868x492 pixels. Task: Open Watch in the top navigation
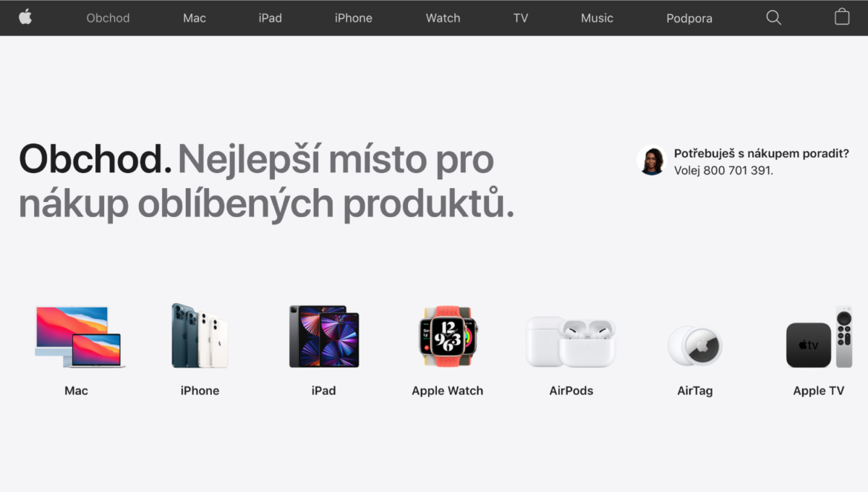(443, 18)
